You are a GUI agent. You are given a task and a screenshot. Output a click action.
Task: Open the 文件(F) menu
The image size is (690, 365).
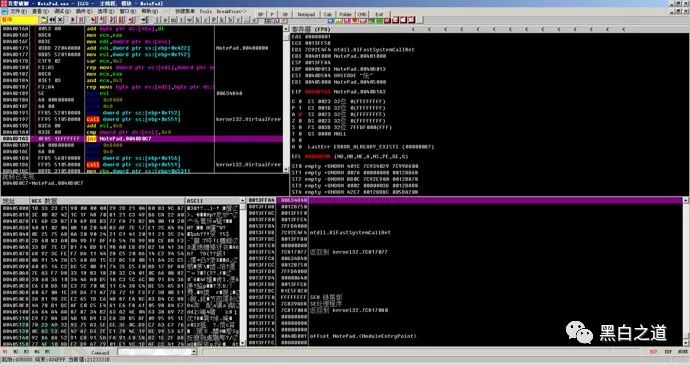point(18,11)
